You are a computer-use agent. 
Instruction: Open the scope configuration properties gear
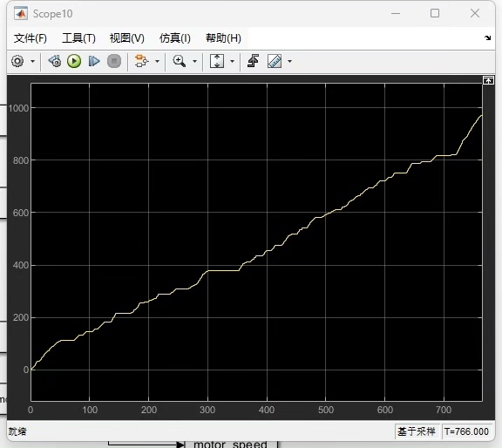pos(17,61)
